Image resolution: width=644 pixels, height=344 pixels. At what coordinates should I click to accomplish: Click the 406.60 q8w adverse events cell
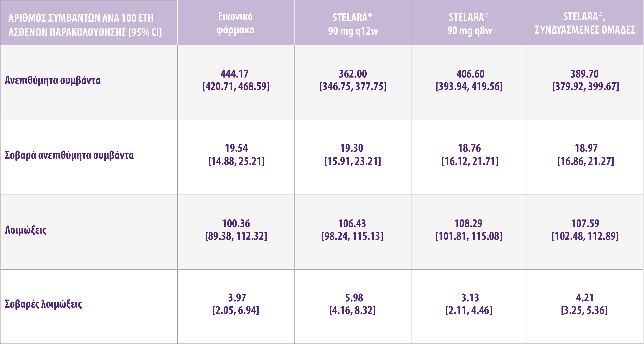[469, 80]
